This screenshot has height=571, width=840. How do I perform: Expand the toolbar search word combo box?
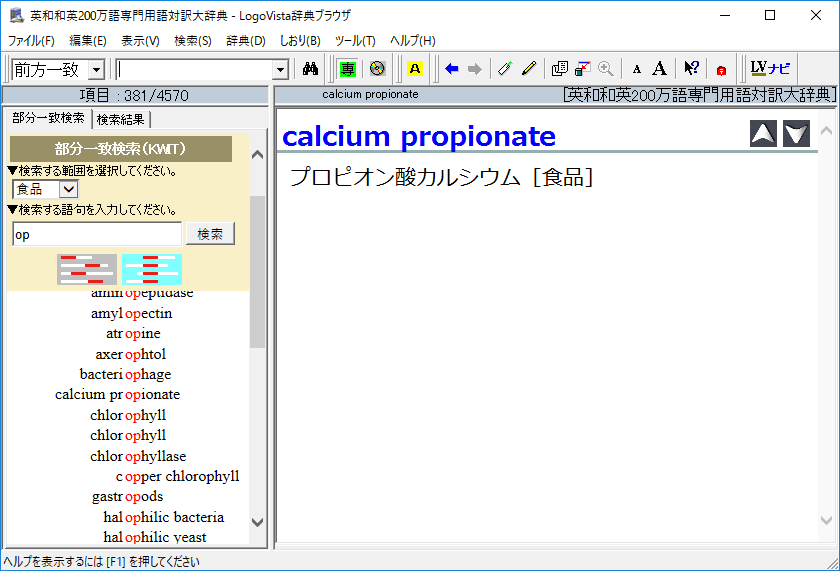click(280, 70)
